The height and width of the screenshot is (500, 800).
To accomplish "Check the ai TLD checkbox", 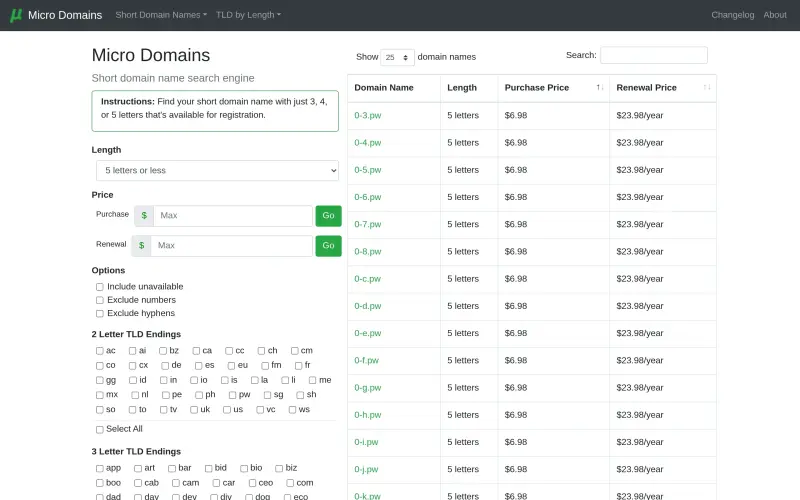I will point(132,351).
